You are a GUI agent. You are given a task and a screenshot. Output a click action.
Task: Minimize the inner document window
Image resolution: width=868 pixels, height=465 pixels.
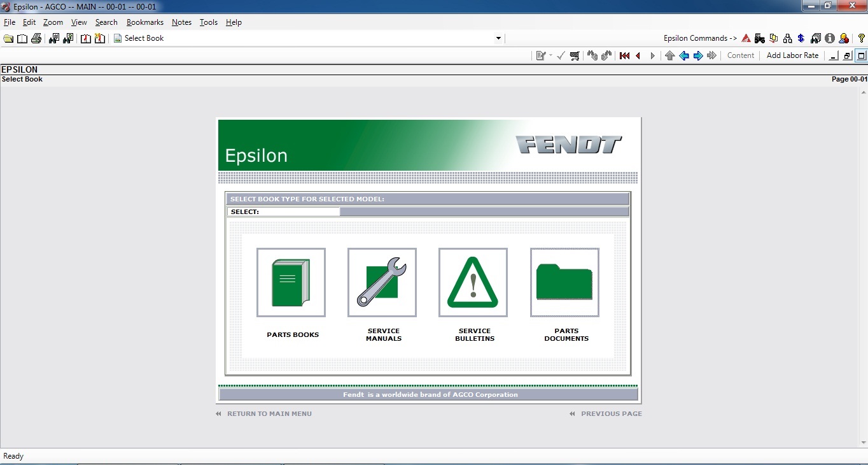(833, 55)
